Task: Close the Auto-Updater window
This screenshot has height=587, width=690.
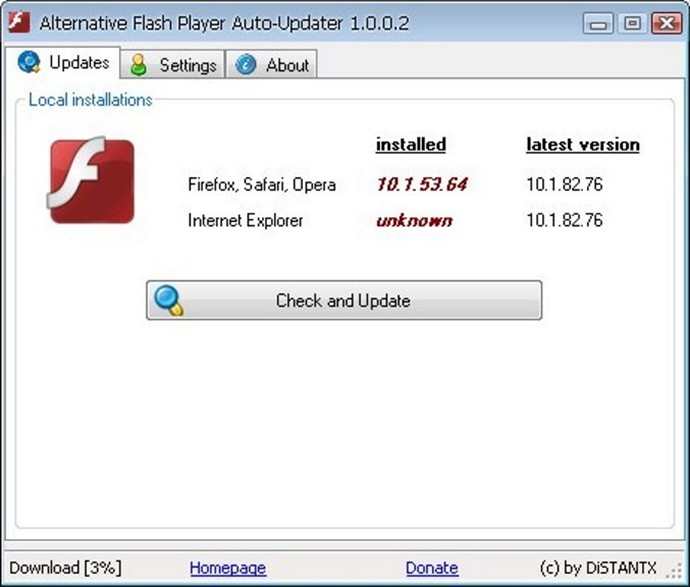Action: (x=667, y=23)
